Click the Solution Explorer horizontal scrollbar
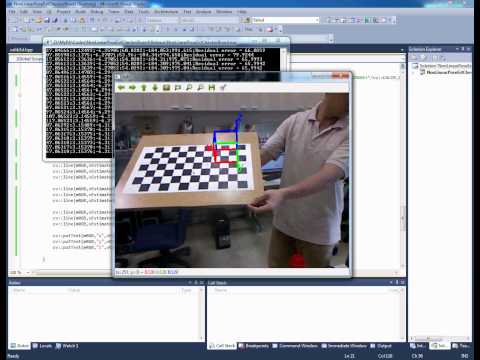This screenshot has height=360, width=480. tap(440, 338)
